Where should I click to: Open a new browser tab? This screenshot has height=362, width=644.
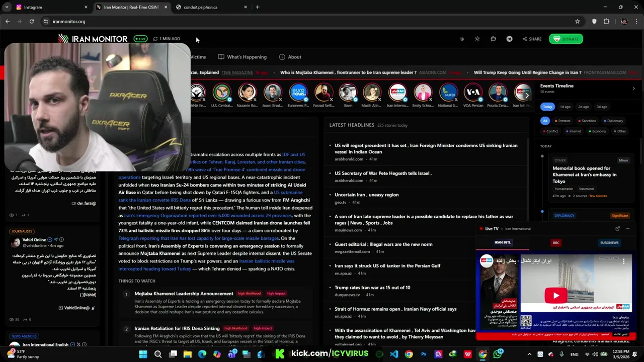click(258, 7)
